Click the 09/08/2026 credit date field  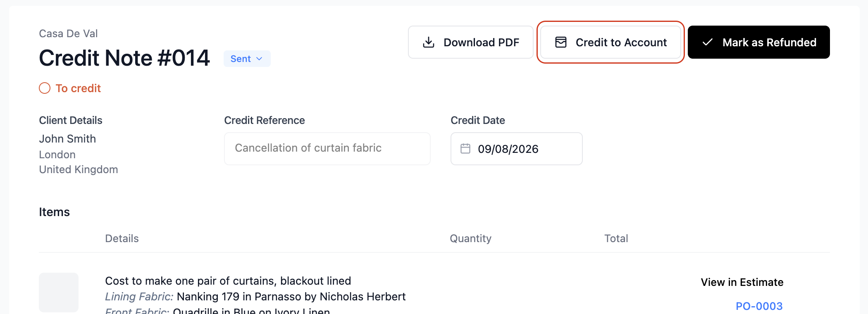517,149
